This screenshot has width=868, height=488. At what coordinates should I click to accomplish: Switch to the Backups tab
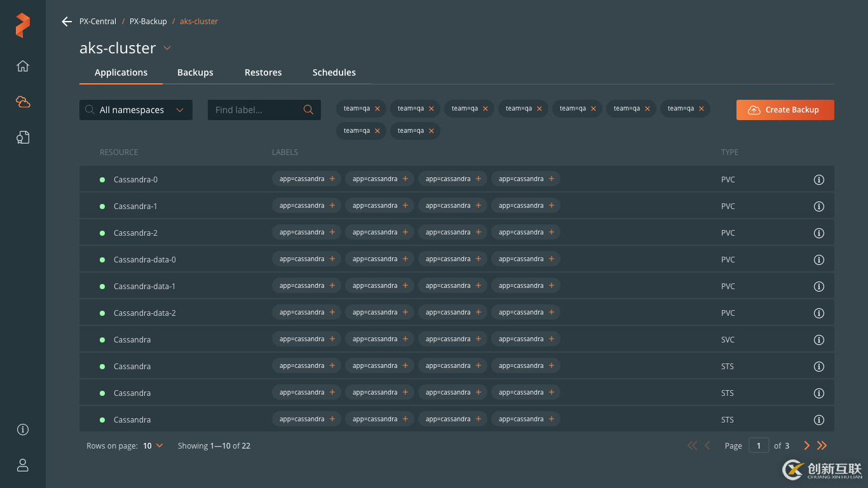tap(195, 72)
